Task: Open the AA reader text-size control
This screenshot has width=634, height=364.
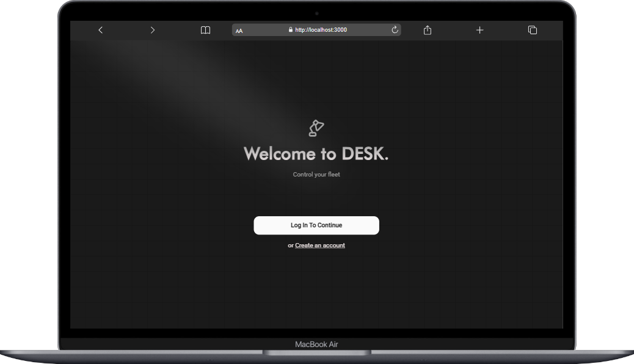Action: tap(239, 31)
